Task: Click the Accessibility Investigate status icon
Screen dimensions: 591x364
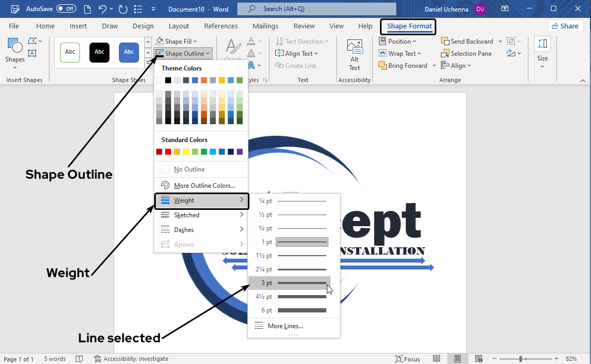Action: tap(97, 359)
